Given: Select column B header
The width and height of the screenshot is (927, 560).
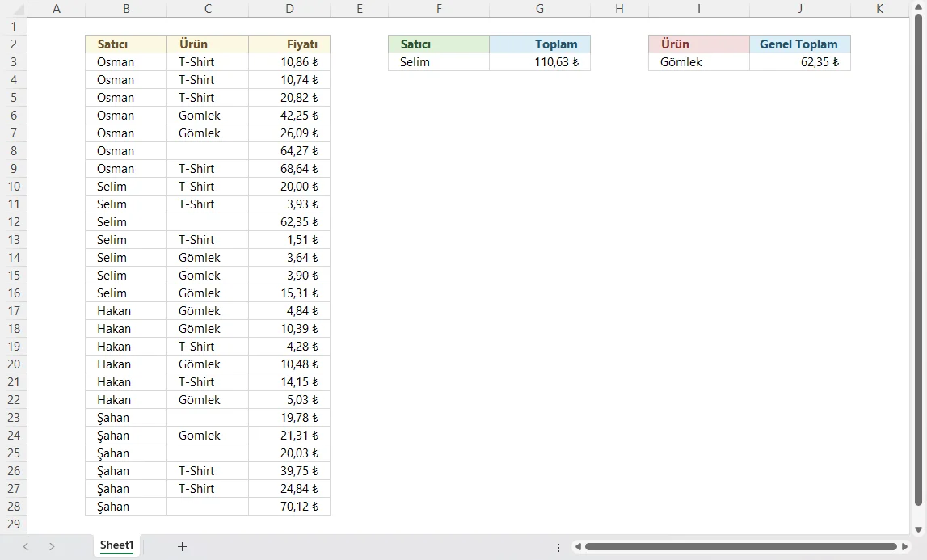Looking at the screenshot, I should [x=126, y=9].
